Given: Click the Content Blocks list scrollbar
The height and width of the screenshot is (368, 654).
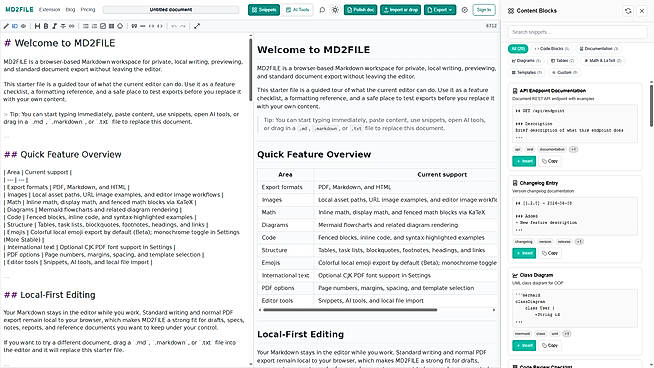Looking at the screenshot, I should pyautogui.click(x=651, y=106).
